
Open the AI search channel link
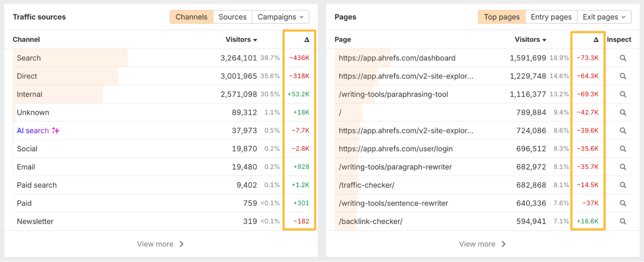click(x=33, y=131)
